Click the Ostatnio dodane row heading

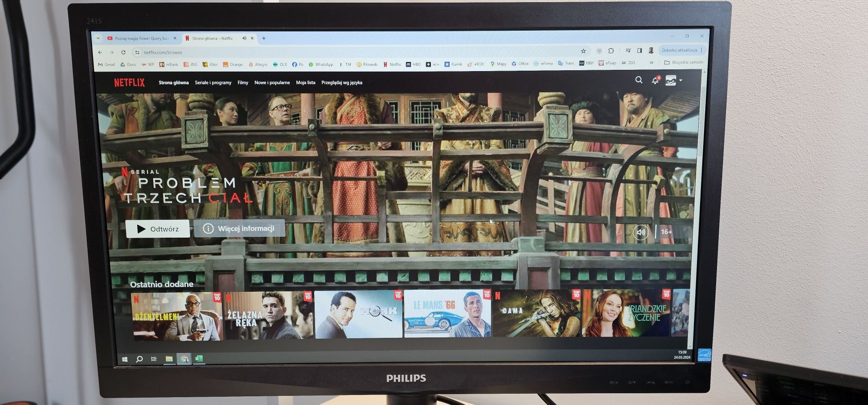162,284
